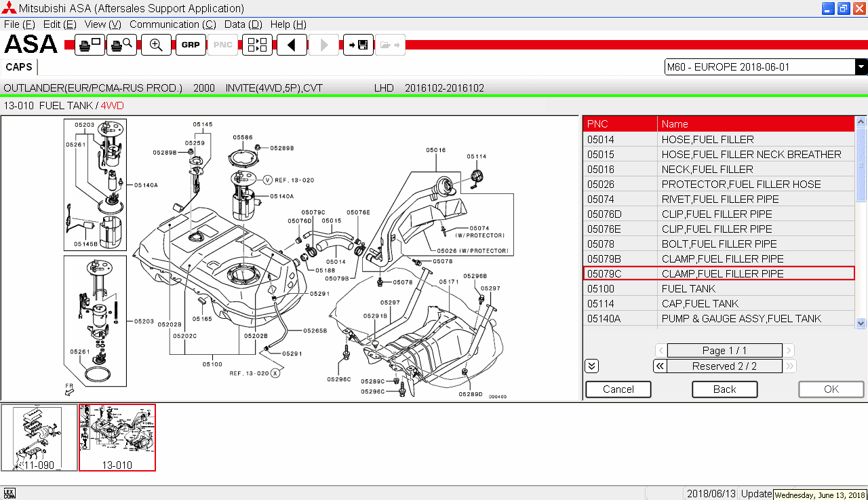Select the 05076E CLIP row in the list
Image resolution: width=868 pixels, height=500 pixels.
719,229
